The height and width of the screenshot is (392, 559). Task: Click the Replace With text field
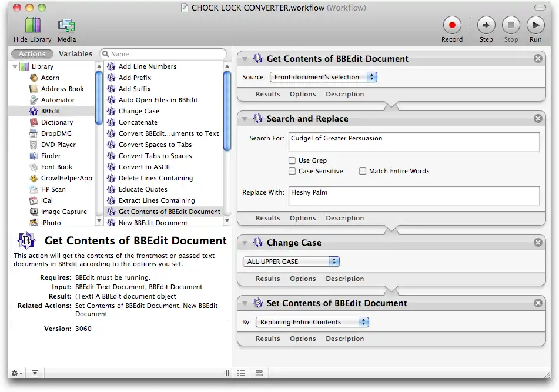[x=413, y=196]
